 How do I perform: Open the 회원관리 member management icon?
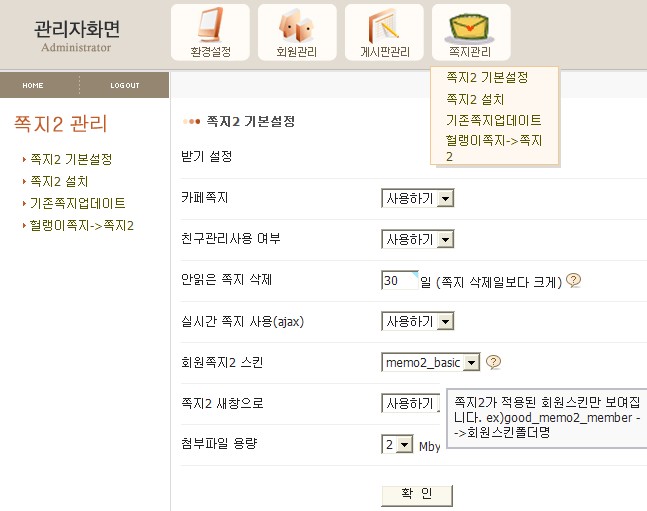pyautogui.click(x=296, y=32)
